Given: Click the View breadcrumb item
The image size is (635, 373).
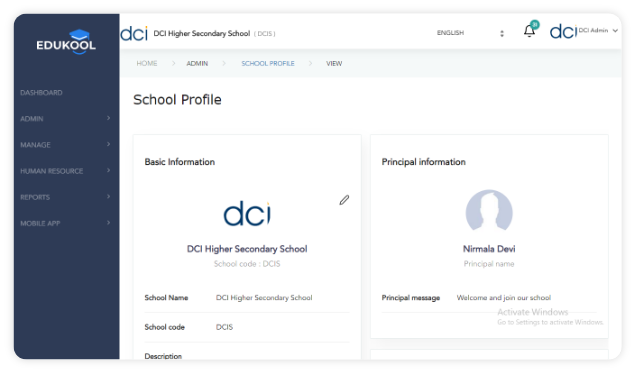Looking at the screenshot, I should 334,64.
